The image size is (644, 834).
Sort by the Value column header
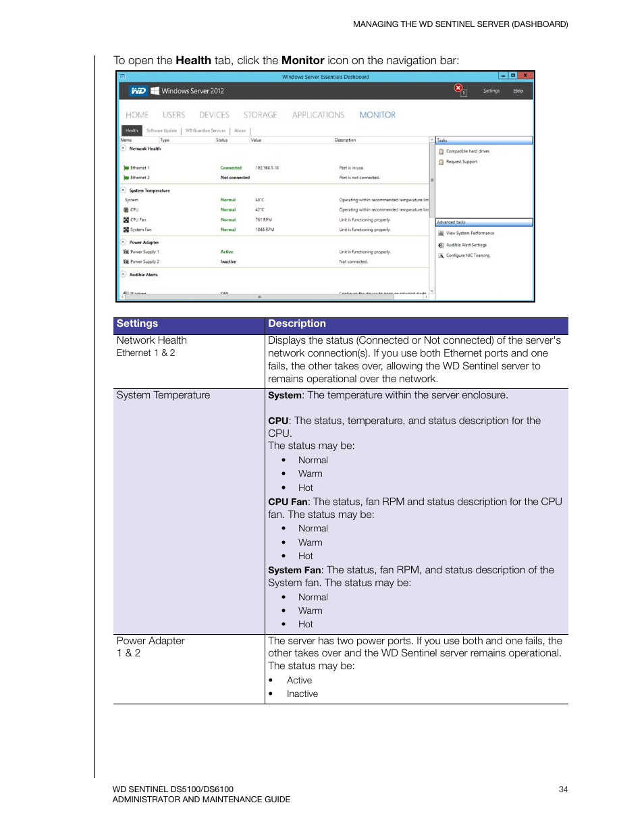292,140
